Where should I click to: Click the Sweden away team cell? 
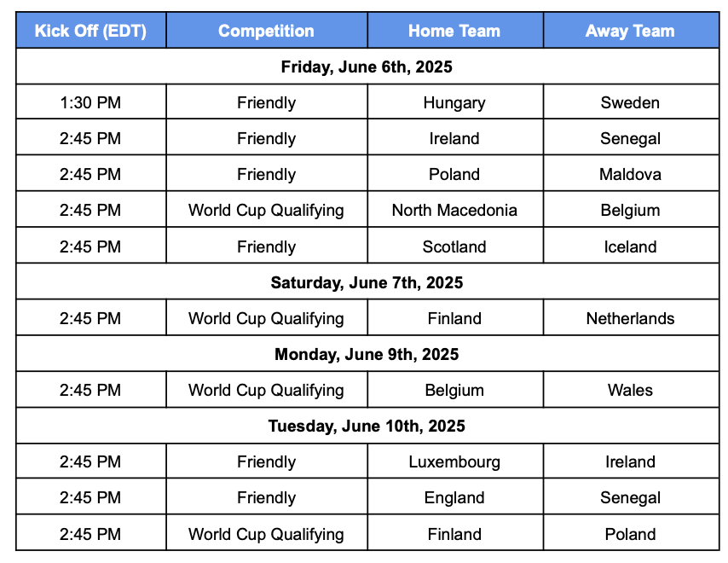[x=631, y=102]
